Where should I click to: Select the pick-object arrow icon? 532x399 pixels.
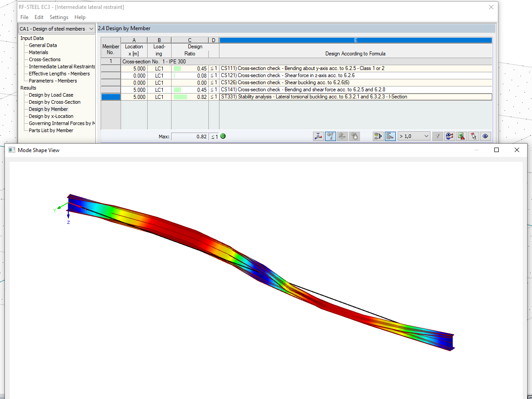[x=473, y=136]
